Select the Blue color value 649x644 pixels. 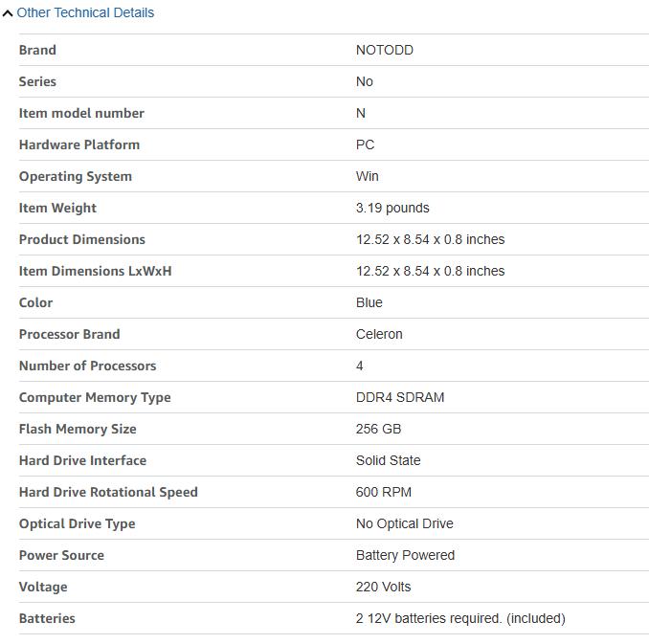click(369, 302)
